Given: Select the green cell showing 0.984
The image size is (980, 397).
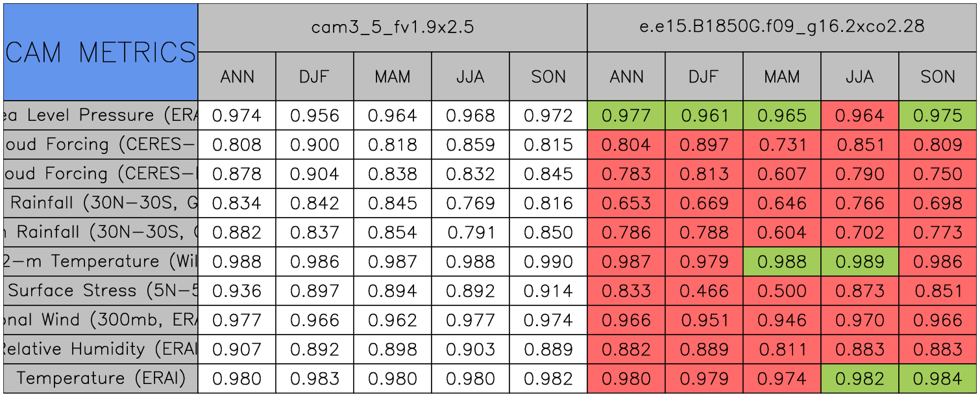Looking at the screenshot, I should (938, 378).
